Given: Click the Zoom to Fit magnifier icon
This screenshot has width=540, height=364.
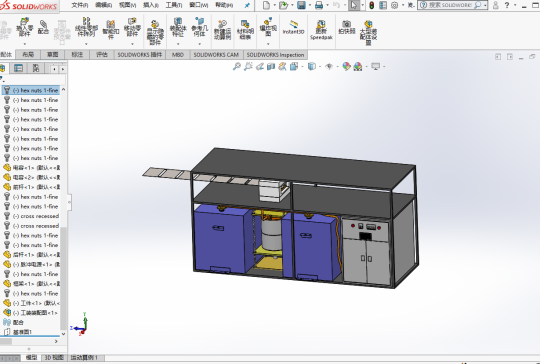Looking at the screenshot, I should [x=237, y=66].
